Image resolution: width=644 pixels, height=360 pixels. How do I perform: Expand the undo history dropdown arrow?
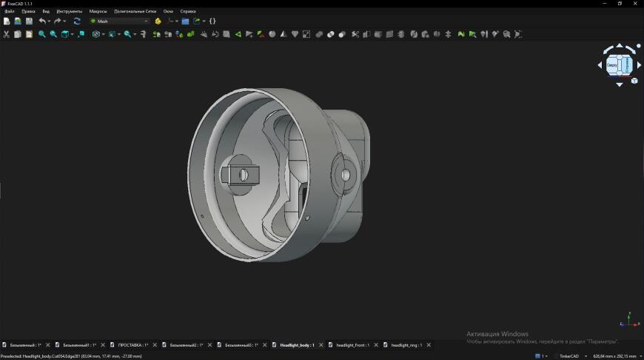click(x=49, y=21)
